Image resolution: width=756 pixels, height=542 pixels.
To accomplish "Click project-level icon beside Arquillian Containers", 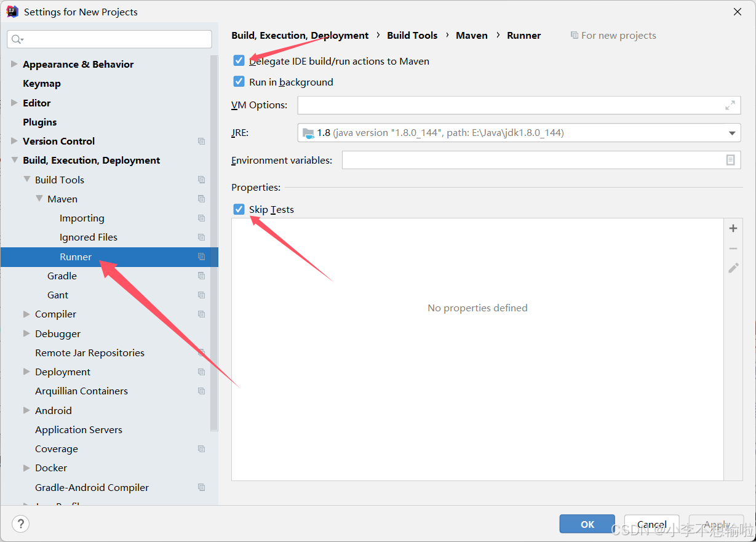I will click(x=201, y=391).
